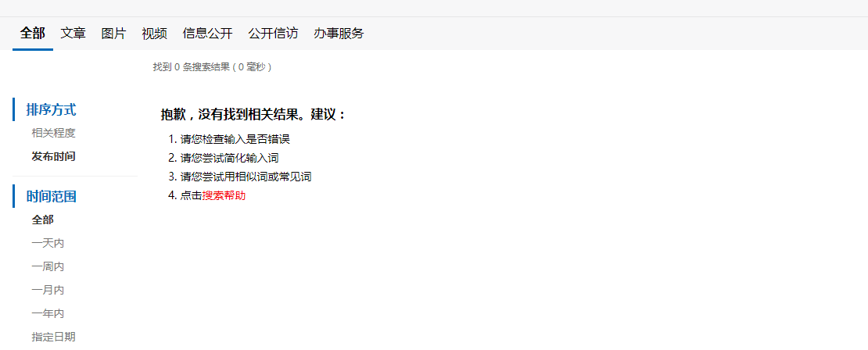The height and width of the screenshot is (350, 868).
Task: Open the red 搜索帮助 link
Action: pos(224,196)
